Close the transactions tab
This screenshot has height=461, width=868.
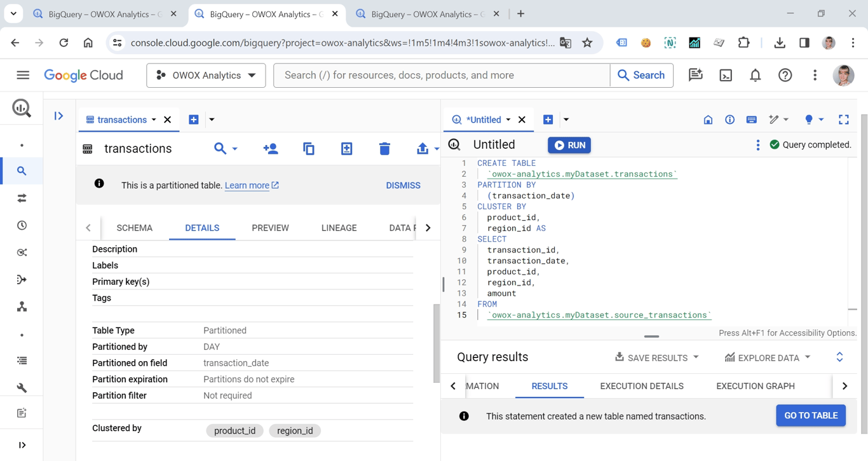(168, 120)
